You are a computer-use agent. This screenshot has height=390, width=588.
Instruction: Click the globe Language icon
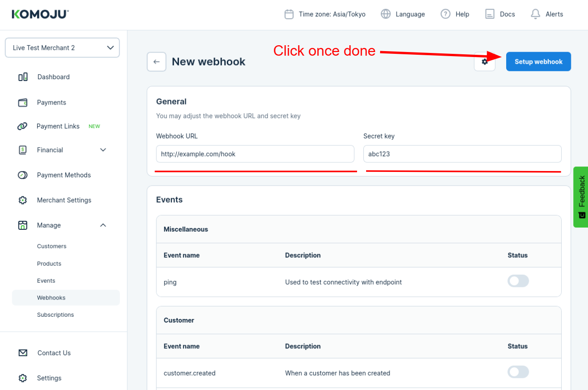pos(386,14)
